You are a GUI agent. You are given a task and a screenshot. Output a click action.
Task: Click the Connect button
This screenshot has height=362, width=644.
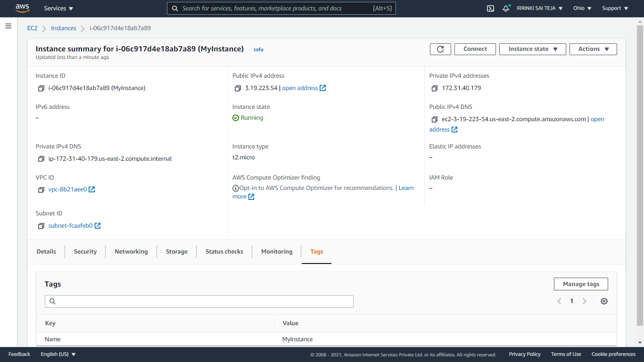pos(475,49)
